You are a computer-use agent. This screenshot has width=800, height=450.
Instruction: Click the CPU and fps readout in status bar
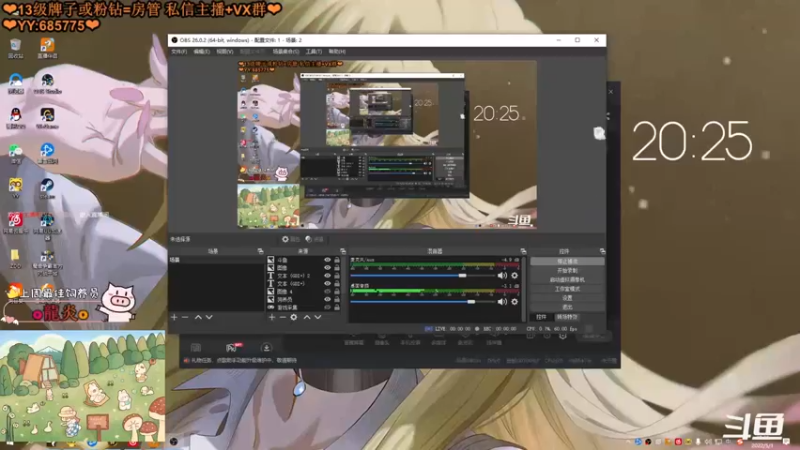[552, 329]
